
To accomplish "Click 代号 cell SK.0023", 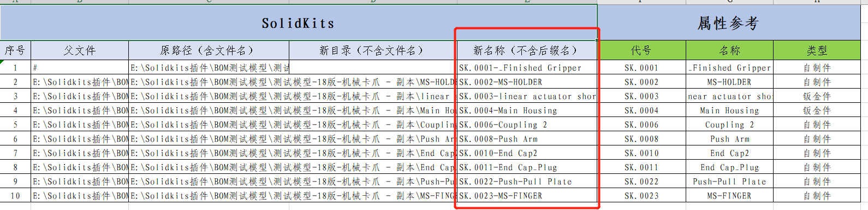I will coord(641,196).
